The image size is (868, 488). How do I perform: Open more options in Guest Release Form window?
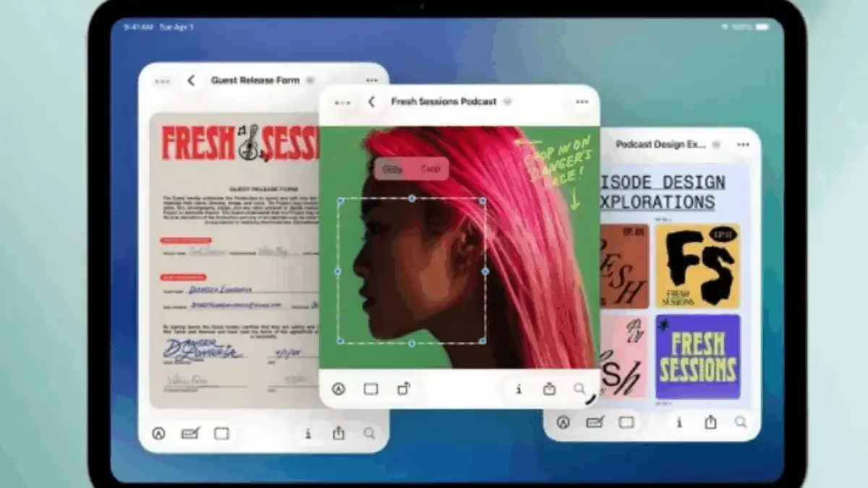pyautogui.click(x=372, y=80)
